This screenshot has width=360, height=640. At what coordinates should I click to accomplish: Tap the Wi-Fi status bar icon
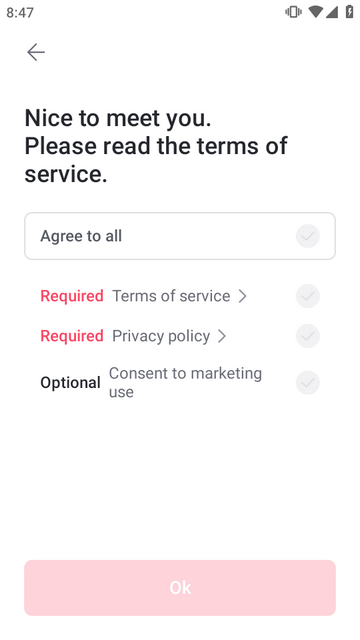(x=316, y=12)
